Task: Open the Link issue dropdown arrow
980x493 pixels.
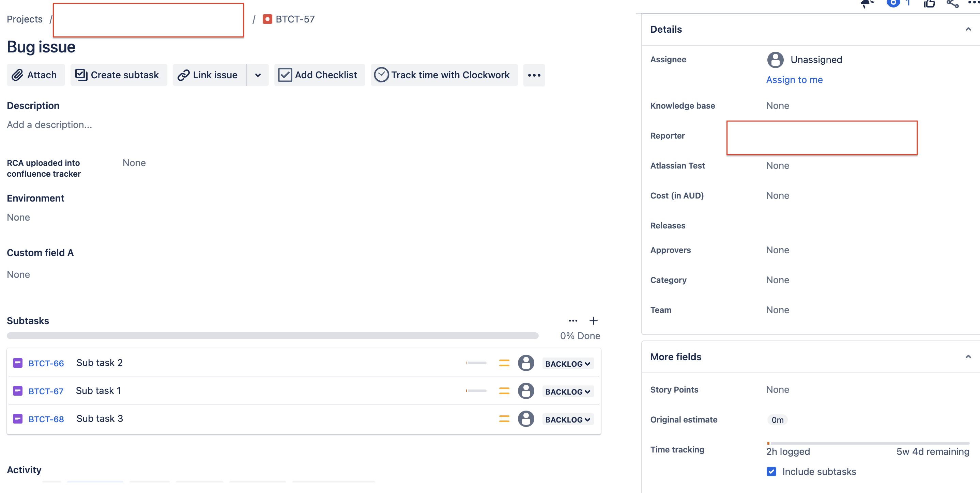Action: pos(258,75)
